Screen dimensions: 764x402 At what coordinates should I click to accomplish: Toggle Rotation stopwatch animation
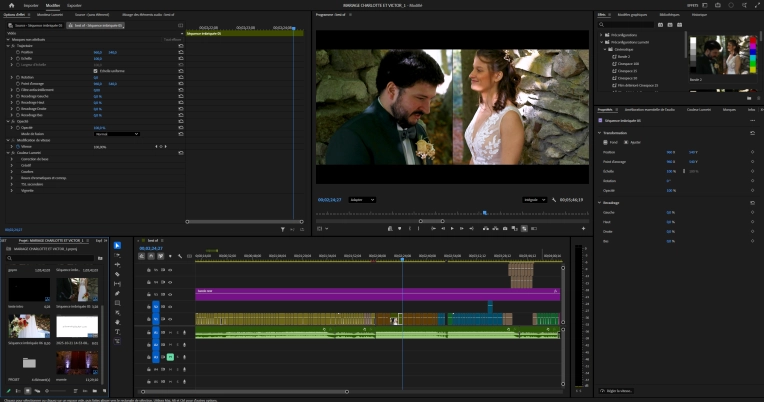[18, 77]
